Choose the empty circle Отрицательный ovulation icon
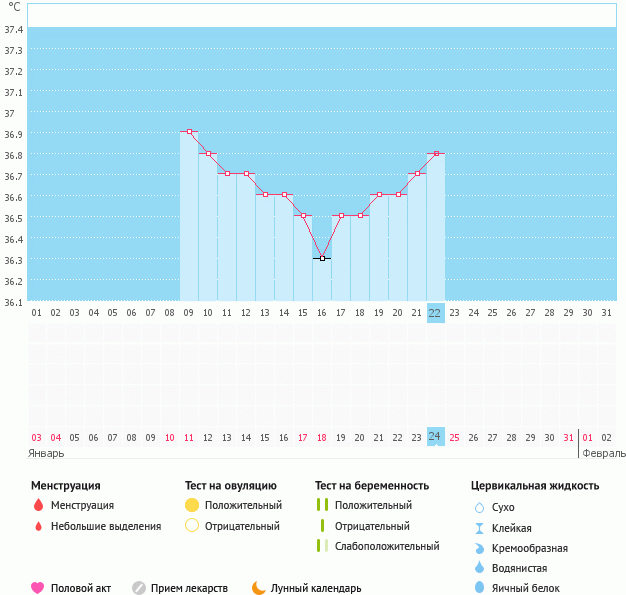626x595 pixels. click(x=192, y=526)
